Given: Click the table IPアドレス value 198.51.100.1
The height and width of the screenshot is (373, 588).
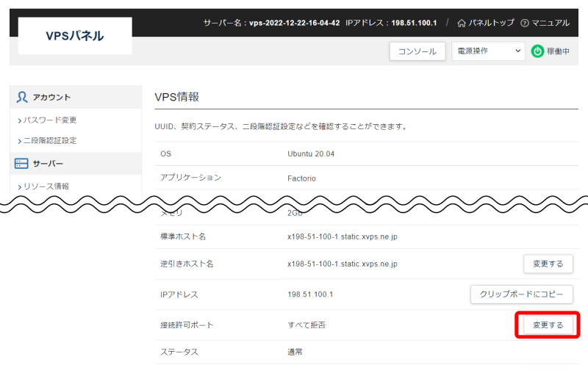Looking at the screenshot, I should point(310,294).
